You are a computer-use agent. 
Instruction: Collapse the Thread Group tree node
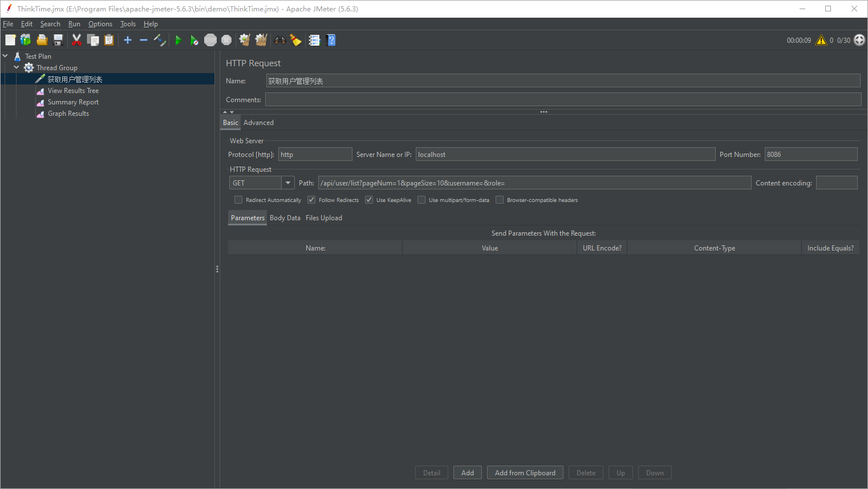(17, 67)
